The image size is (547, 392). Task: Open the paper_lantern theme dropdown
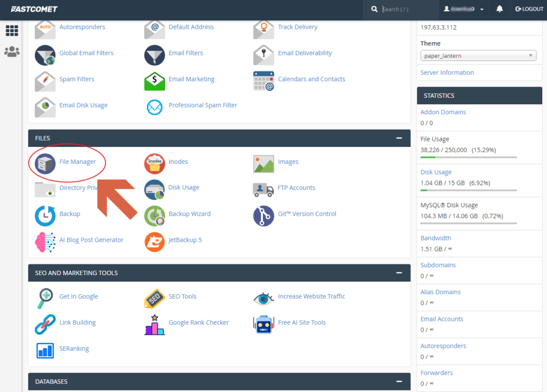478,56
